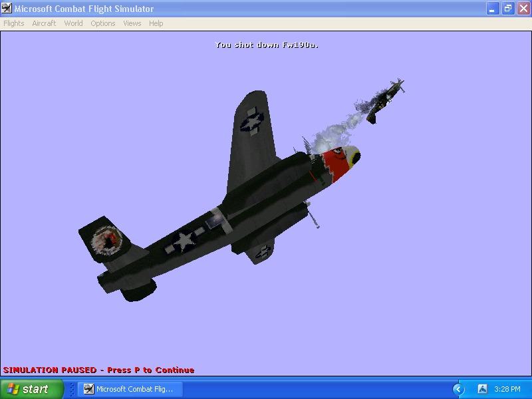Open the Aircraft menu
This screenshot has width=532, height=399.
click(44, 23)
